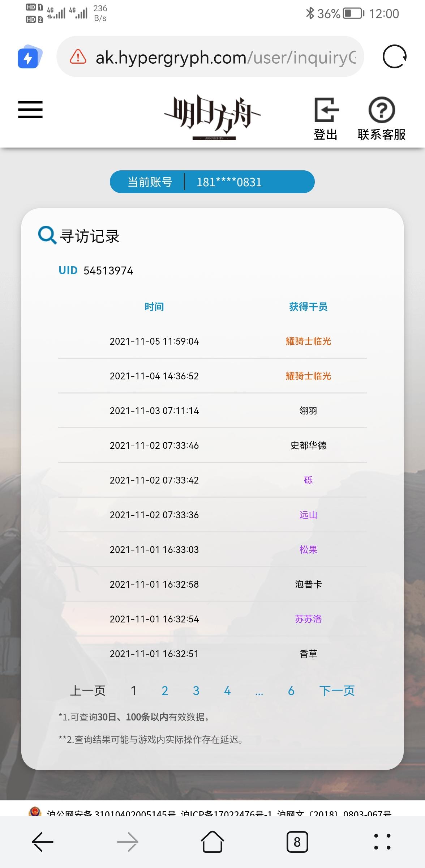Reload the page with refresh icon

point(394,57)
